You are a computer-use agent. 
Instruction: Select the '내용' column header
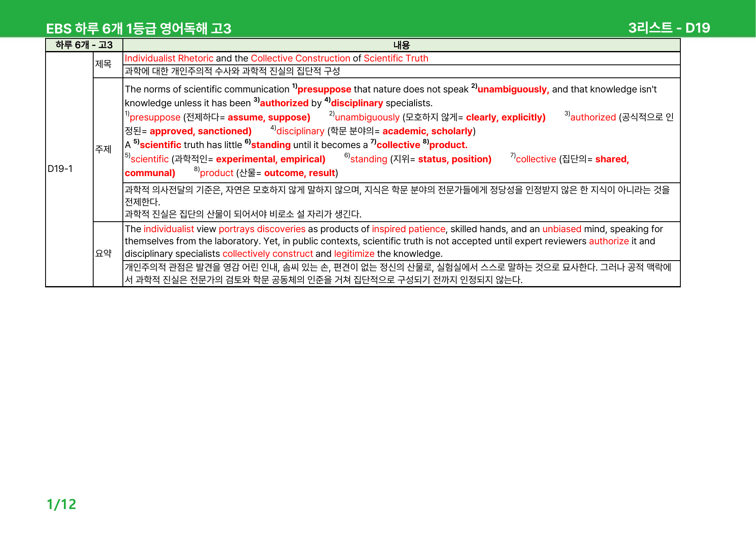(x=401, y=45)
